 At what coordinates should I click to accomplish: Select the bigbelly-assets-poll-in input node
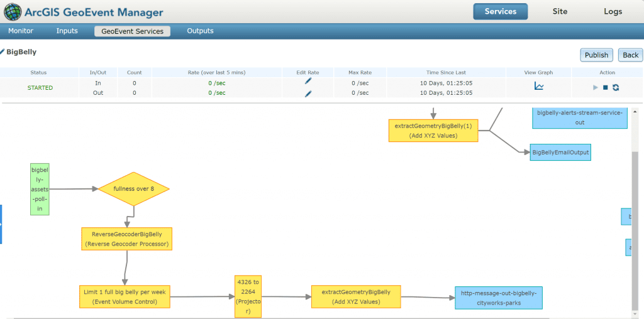click(40, 190)
